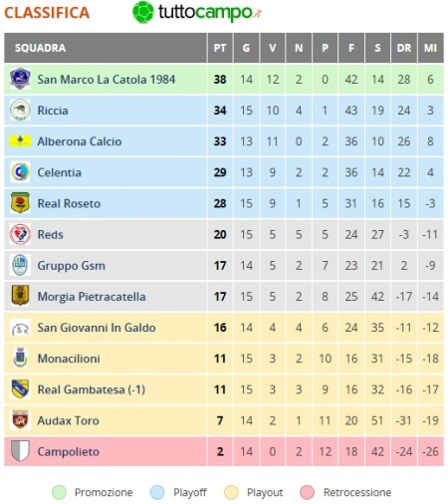Click the Riccia team logo
The image size is (448, 504).
pos(20,110)
